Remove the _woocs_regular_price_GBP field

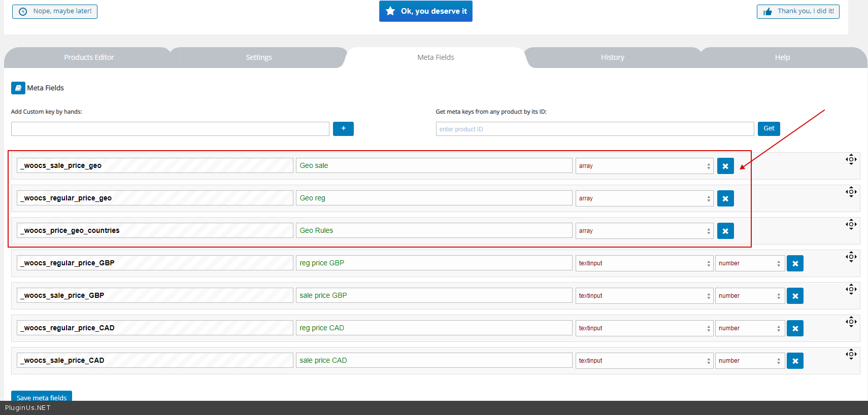(795, 263)
